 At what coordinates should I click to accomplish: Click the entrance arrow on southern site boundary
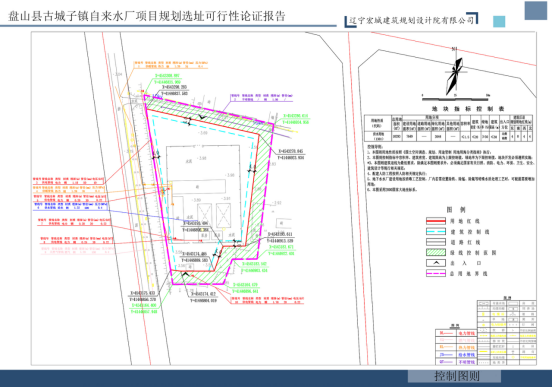coord(186,274)
